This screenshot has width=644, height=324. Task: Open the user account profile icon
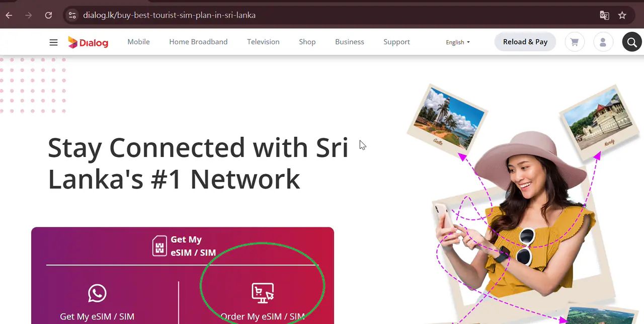603,42
